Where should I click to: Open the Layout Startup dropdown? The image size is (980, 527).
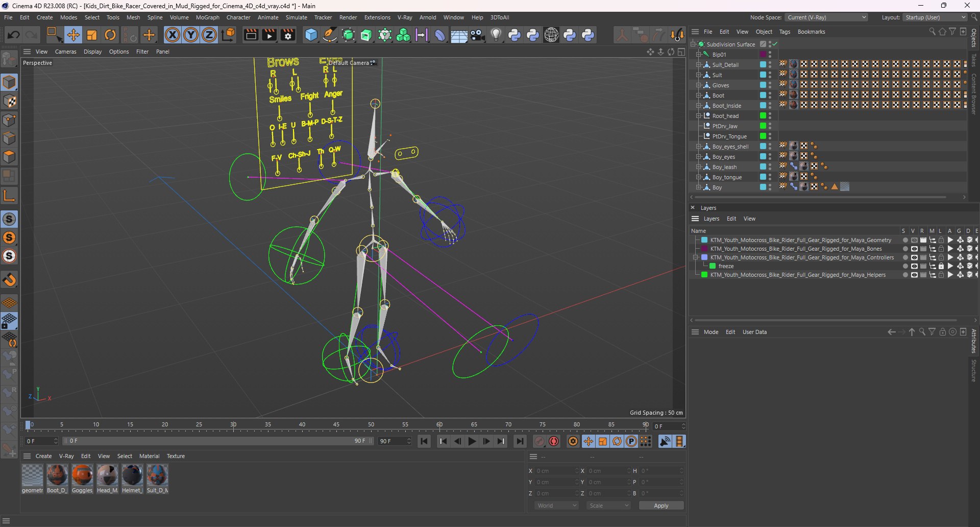935,17
